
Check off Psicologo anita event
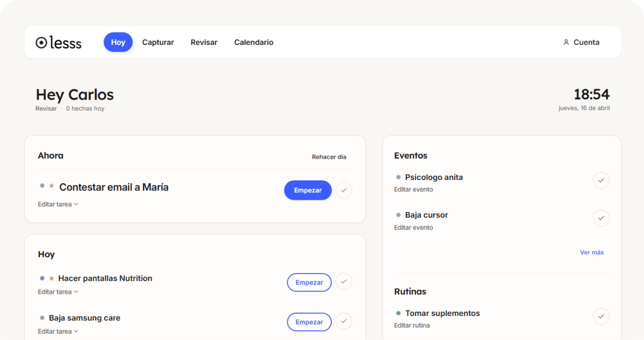(x=601, y=180)
